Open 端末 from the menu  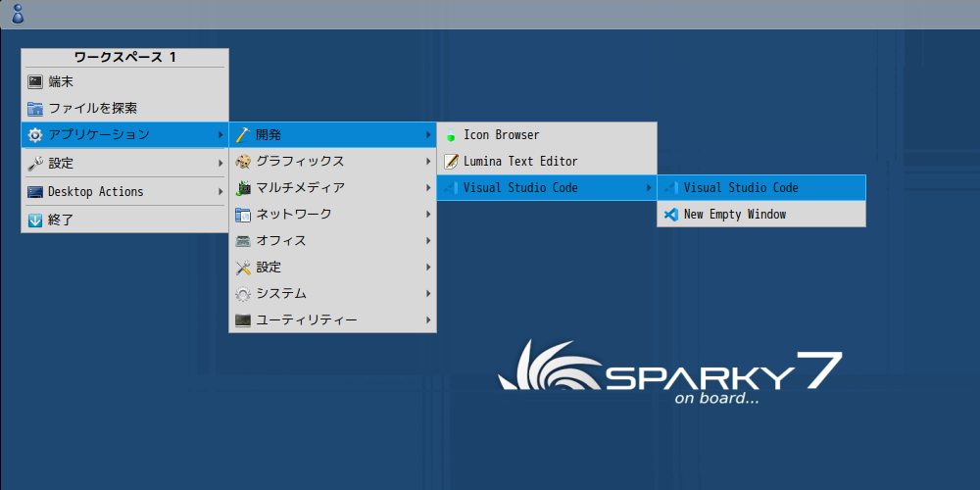pos(125,82)
